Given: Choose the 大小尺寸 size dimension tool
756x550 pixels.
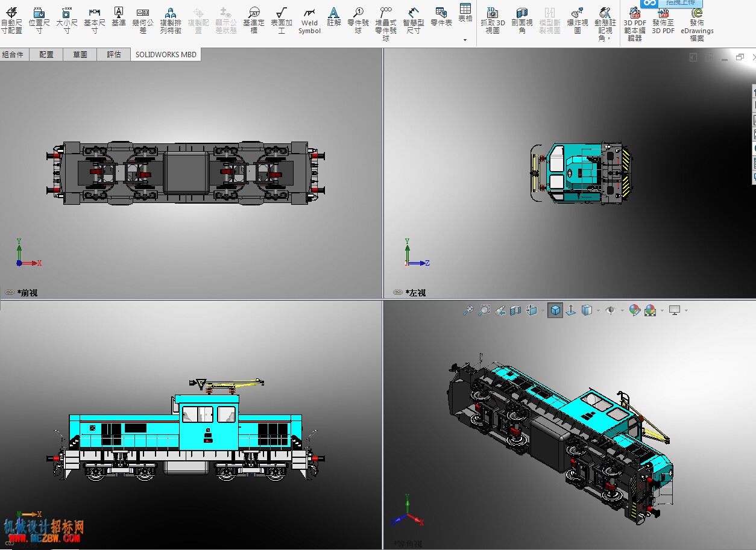Looking at the screenshot, I should [67, 20].
